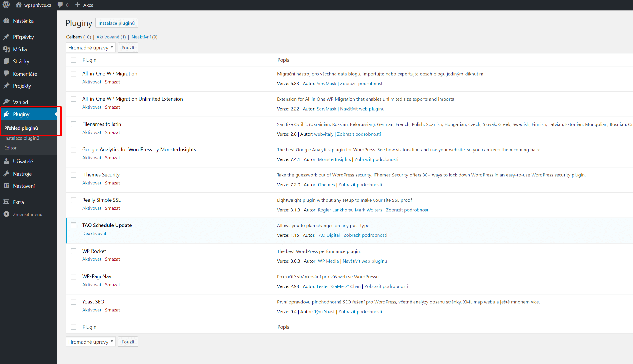Open the Akce admin bar menu

84,5
